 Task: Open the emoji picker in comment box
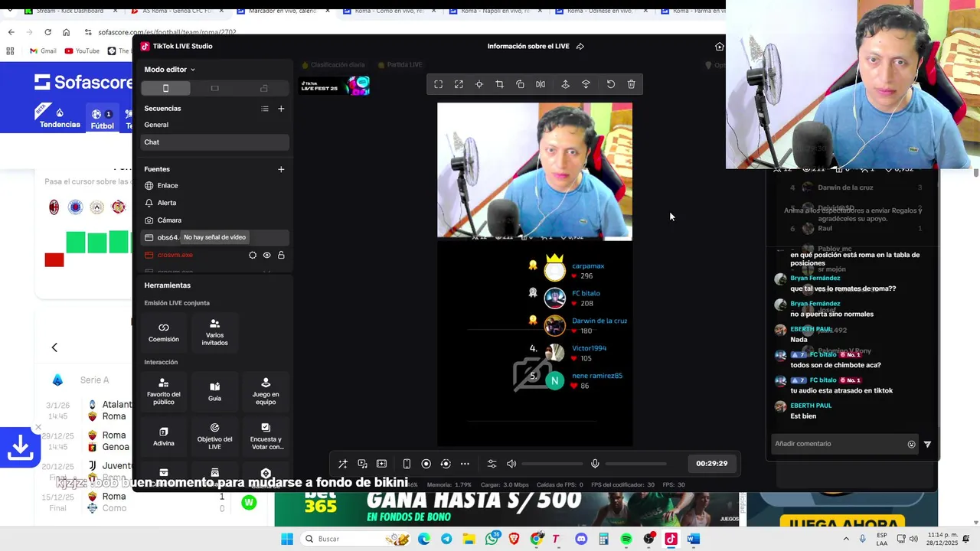point(911,444)
